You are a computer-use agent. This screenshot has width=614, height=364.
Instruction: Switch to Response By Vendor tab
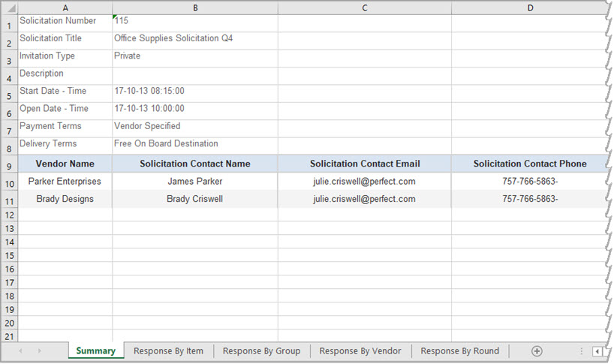pos(360,350)
